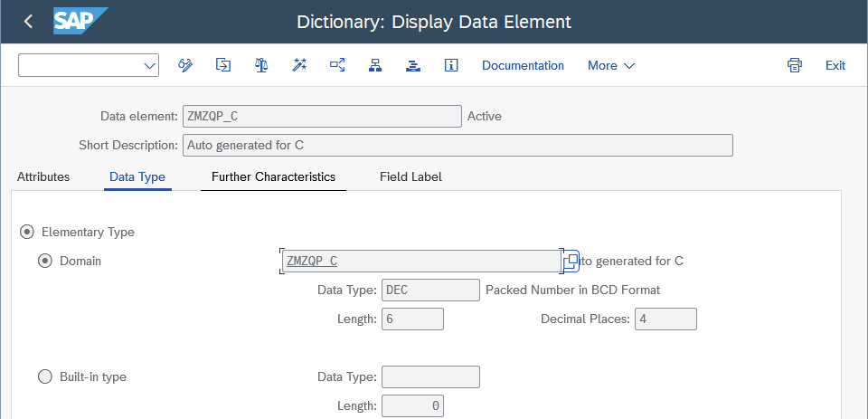868x419 pixels.
Task: Click the printer icon
Action: click(795, 65)
